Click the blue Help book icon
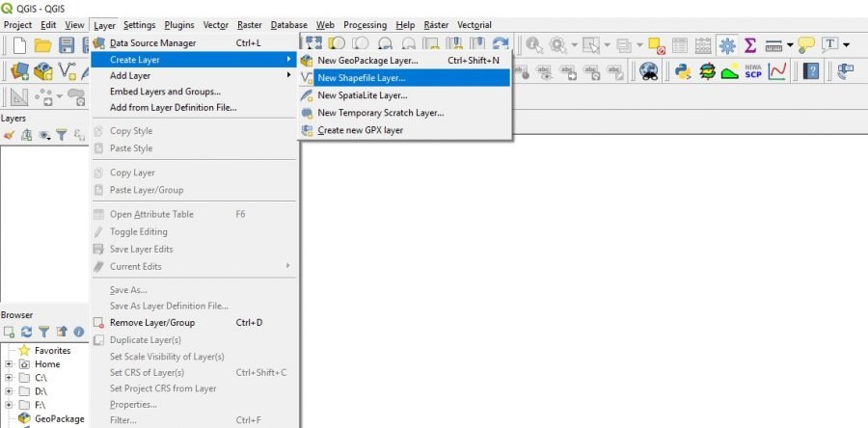868x428 pixels. point(811,70)
